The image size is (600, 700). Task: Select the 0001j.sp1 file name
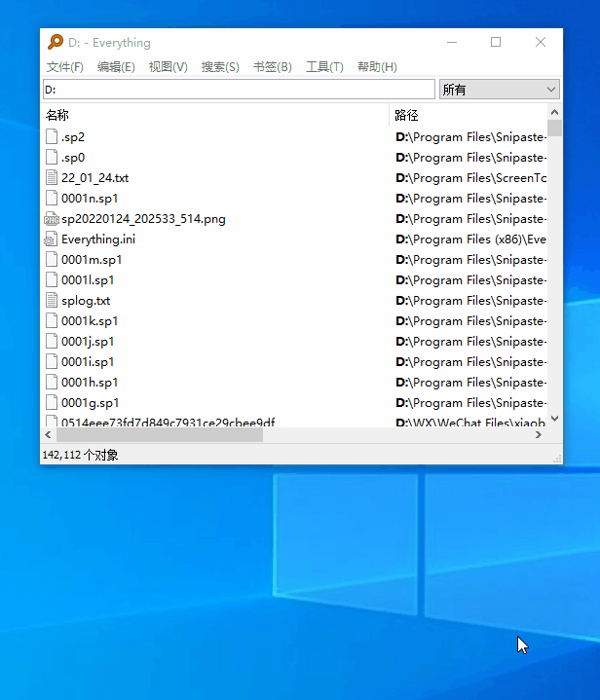(x=88, y=342)
